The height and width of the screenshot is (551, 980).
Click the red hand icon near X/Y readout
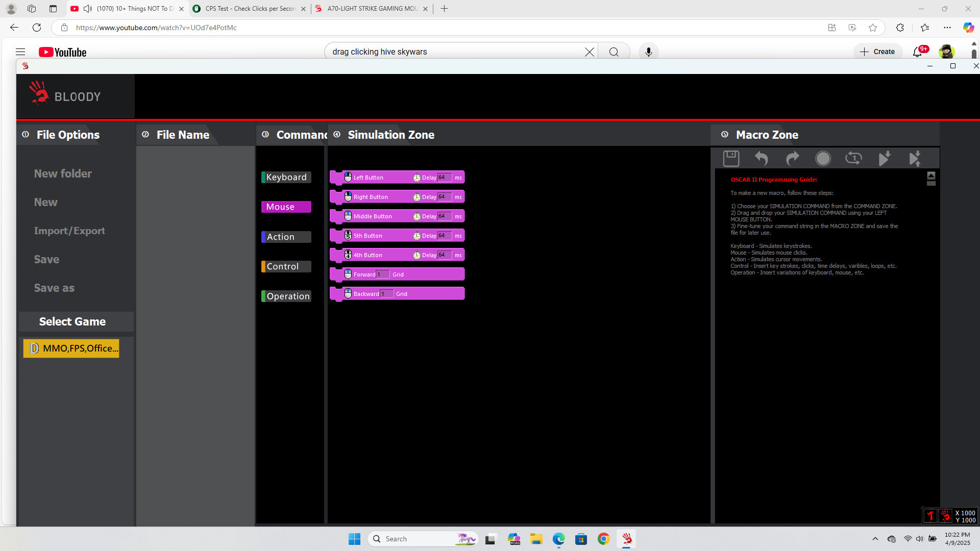click(x=946, y=516)
